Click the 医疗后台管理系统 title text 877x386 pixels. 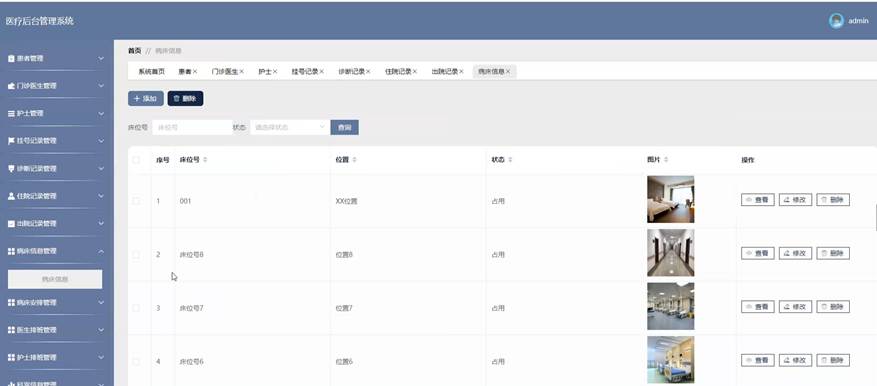(x=40, y=21)
